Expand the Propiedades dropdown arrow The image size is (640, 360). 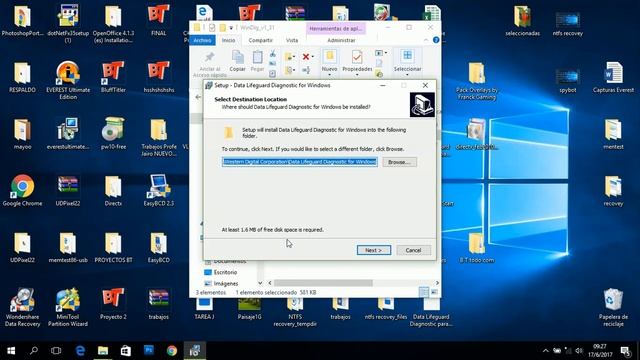pyautogui.click(x=357, y=75)
